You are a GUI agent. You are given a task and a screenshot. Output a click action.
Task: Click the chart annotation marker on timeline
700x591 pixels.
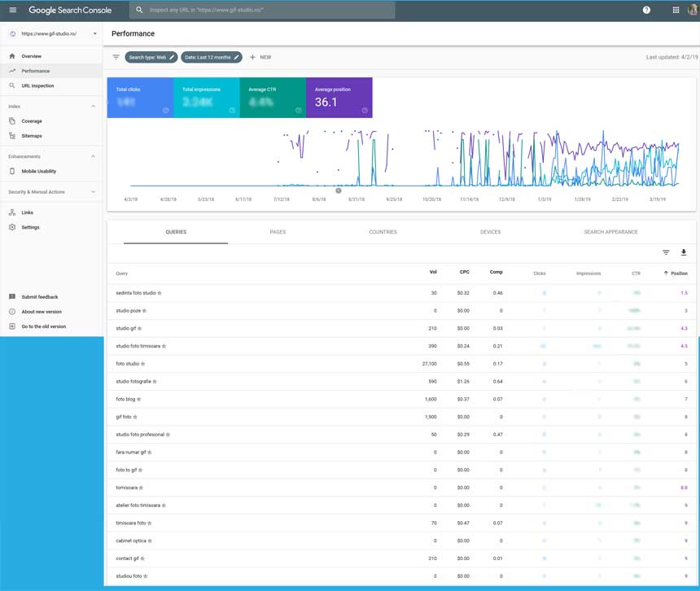pos(339,190)
